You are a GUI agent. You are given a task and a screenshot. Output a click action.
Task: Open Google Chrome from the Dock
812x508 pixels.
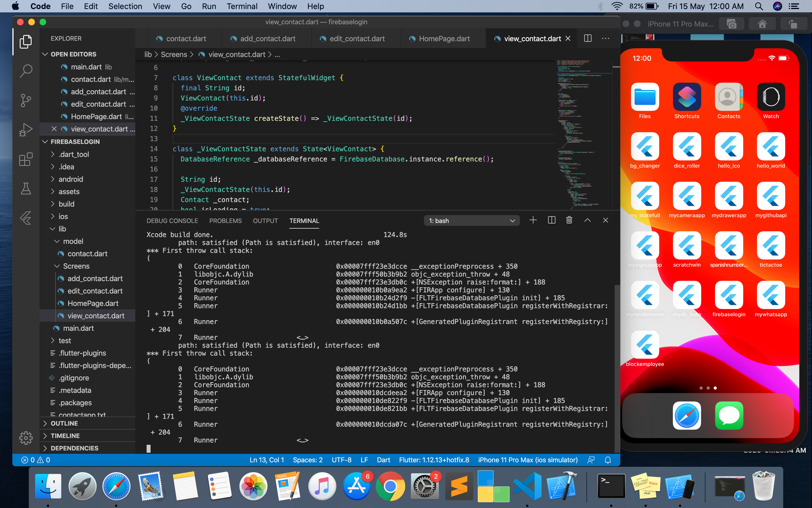click(x=390, y=487)
